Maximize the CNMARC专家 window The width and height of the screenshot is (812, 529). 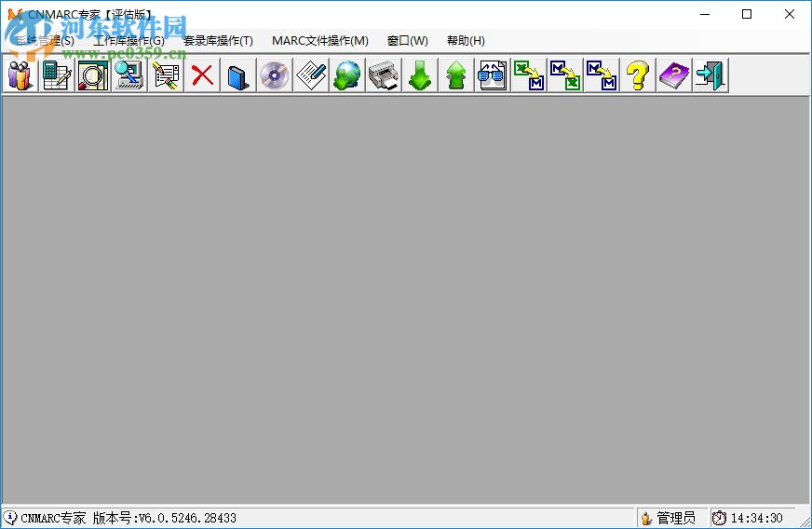(747, 14)
